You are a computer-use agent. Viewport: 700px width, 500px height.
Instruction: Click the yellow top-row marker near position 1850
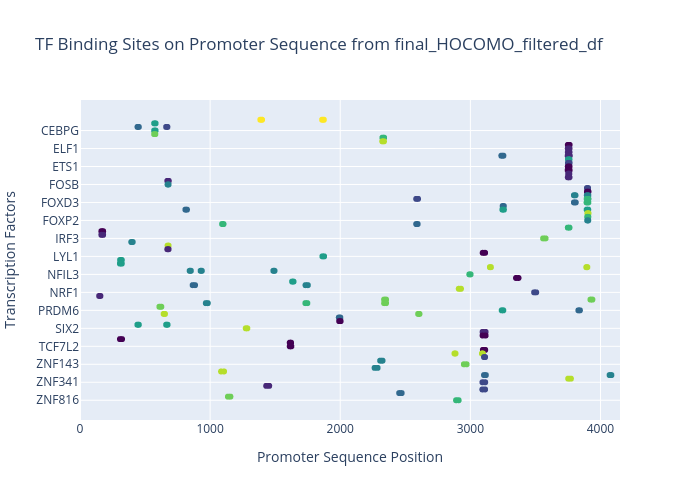pos(323,120)
